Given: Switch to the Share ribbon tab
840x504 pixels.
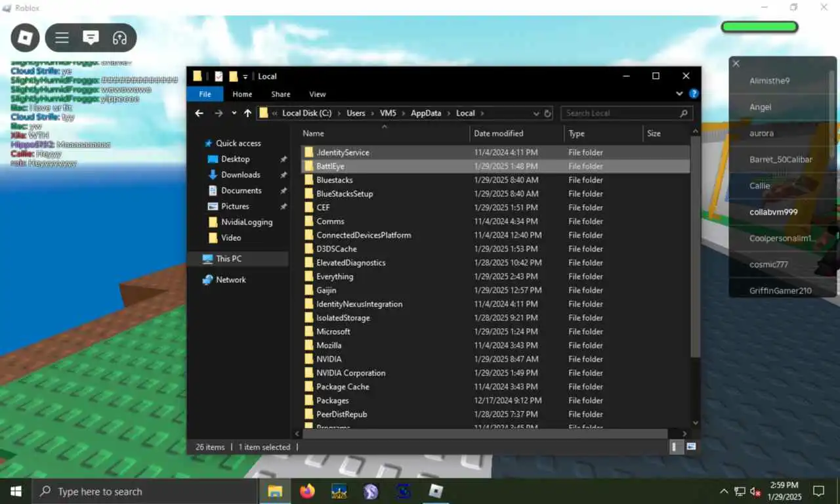Looking at the screenshot, I should (x=281, y=94).
